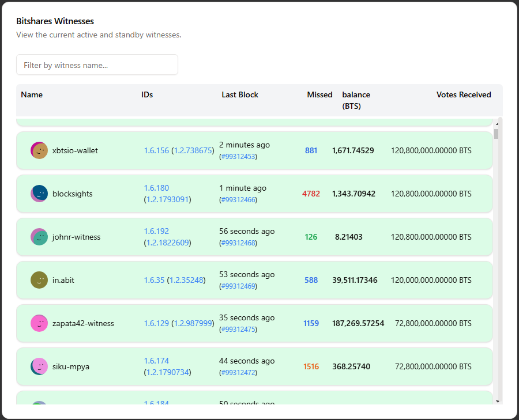Open account ID link 1.2.1793091
This screenshot has height=420, width=519.
point(167,199)
